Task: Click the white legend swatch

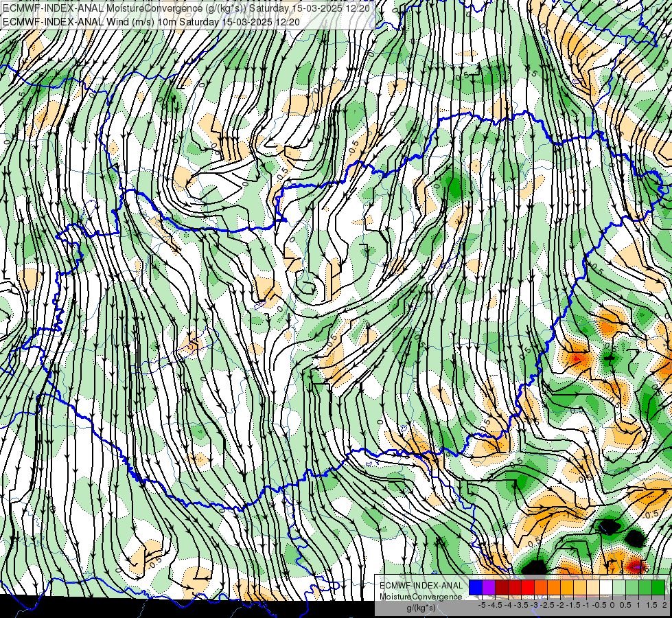Action: (x=605, y=587)
